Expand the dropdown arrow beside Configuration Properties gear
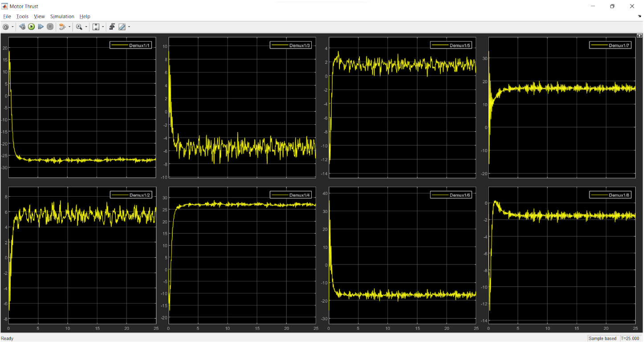Screen dimensions: 644x342 point(12,27)
